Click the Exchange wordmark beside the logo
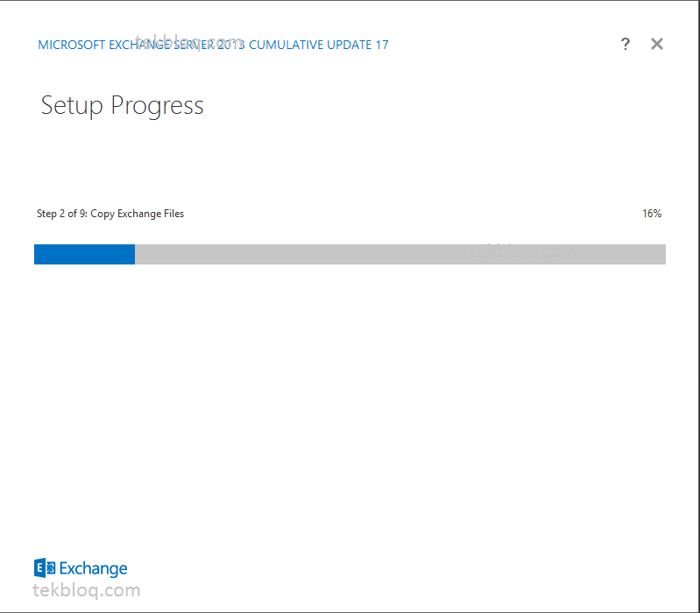The height and width of the screenshot is (613, 700). pyautogui.click(x=93, y=569)
